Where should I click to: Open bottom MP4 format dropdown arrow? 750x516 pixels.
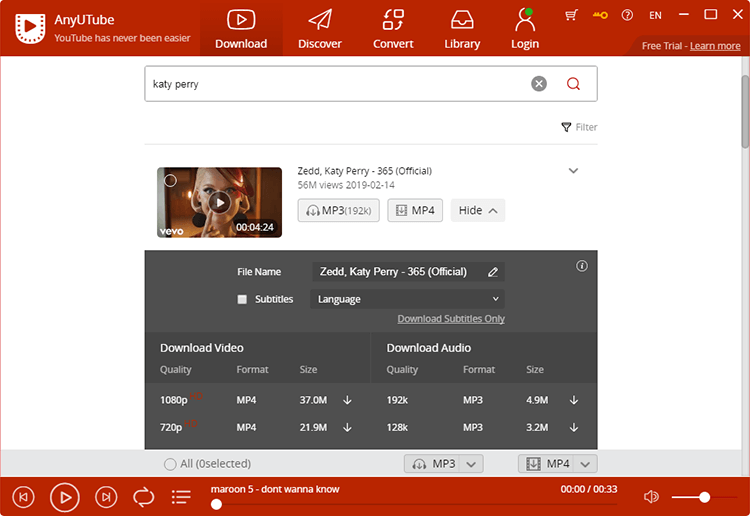click(x=585, y=464)
